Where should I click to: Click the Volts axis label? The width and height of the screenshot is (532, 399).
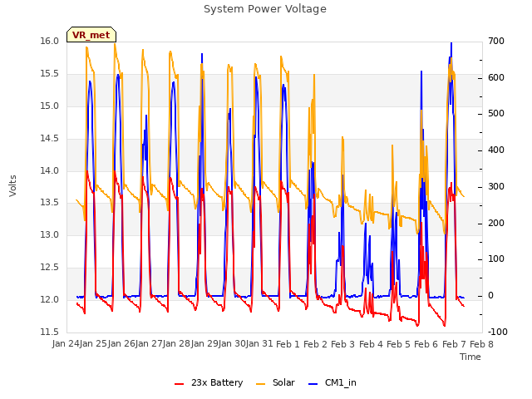pyautogui.click(x=12, y=185)
